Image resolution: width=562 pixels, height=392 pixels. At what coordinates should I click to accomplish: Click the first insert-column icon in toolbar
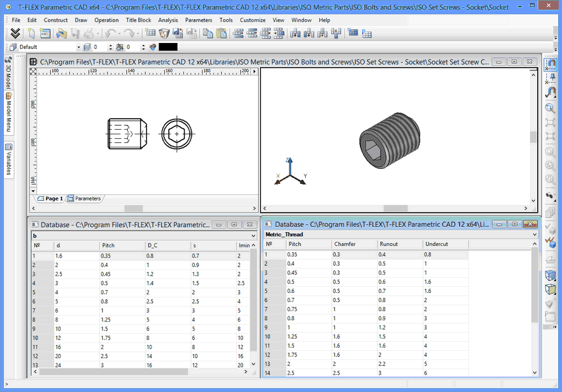[295, 33]
